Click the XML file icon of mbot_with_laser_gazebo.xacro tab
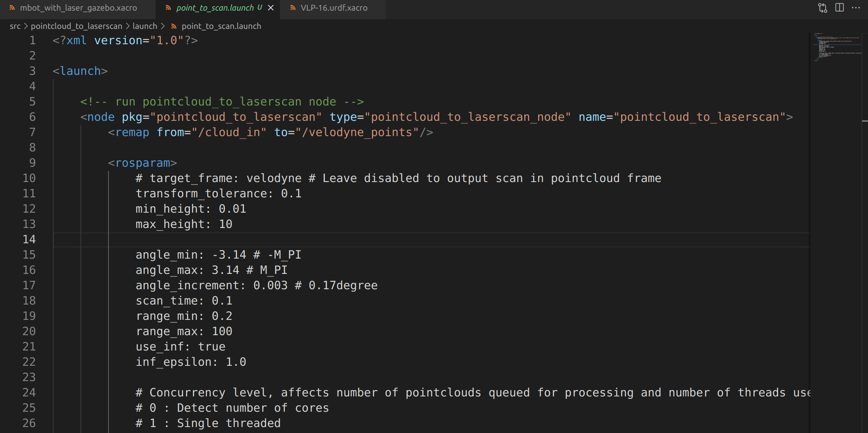Screen dimensions: 868x433 (12, 8)
